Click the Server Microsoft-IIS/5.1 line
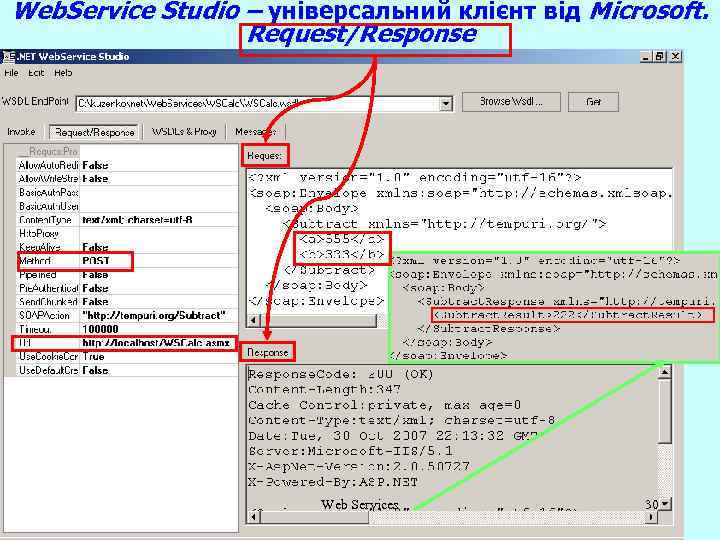 (x=350, y=451)
